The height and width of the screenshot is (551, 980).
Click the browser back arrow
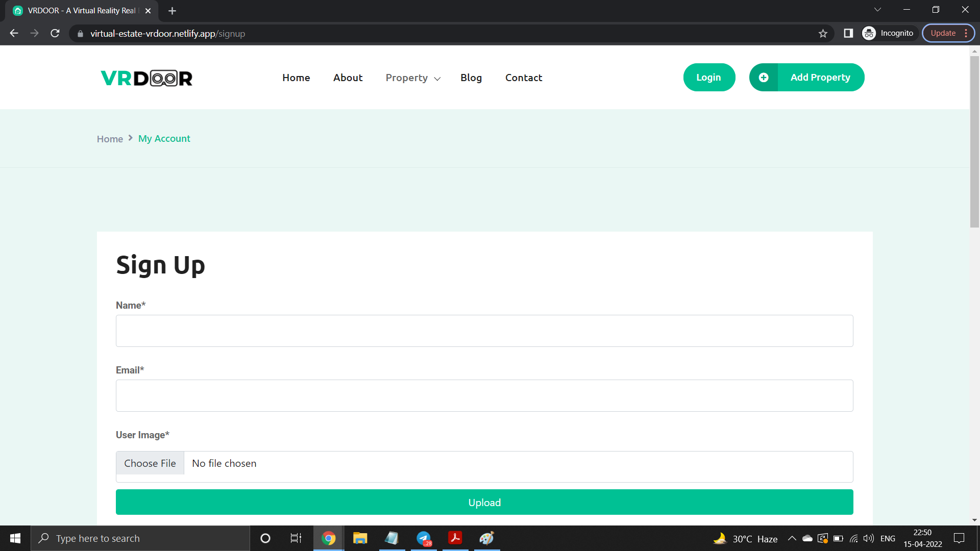pos(14,34)
